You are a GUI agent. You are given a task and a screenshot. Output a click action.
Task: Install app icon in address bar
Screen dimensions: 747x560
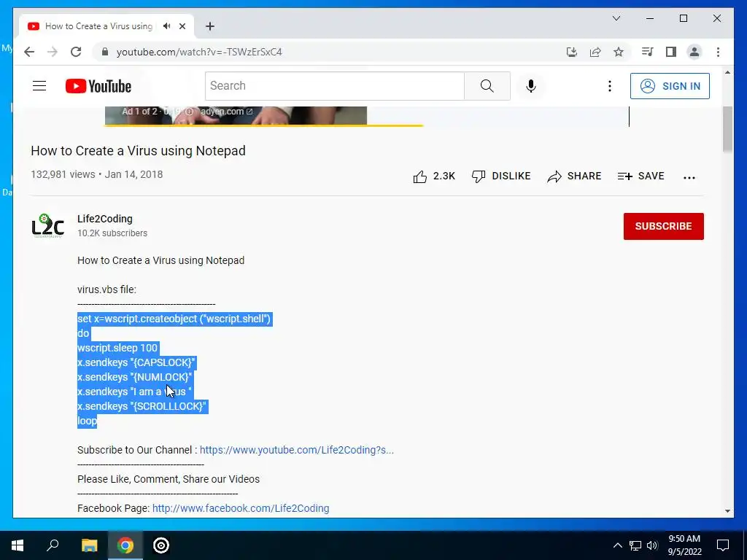pyautogui.click(x=572, y=52)
